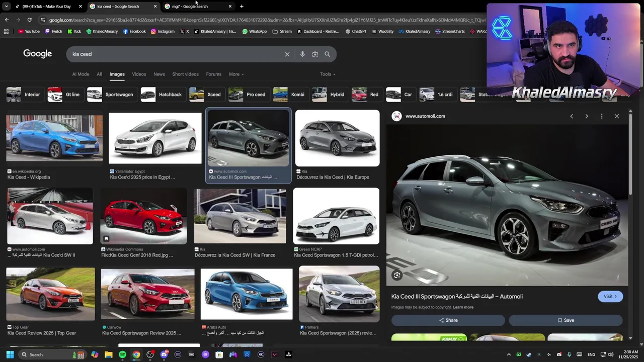Open the taskbar clock showing 2:38 AM
Image resolution: width=644 pixels, height=362 pixels.
[x=629, y=354]
